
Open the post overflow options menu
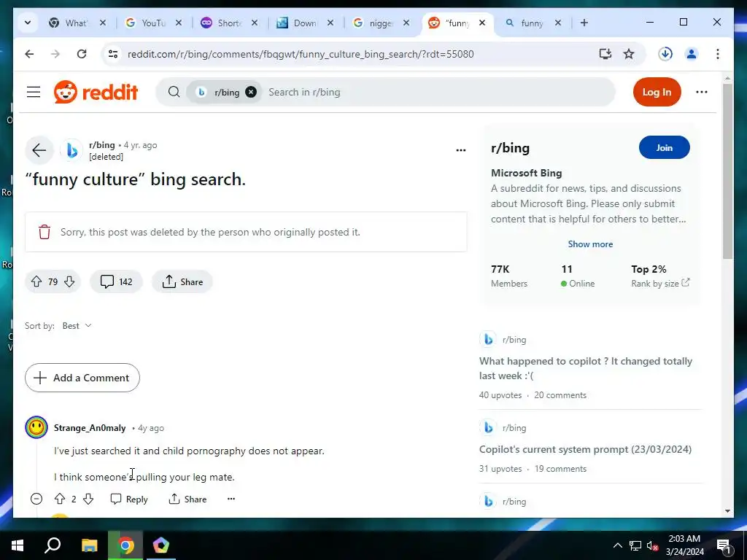click(461, 150)
